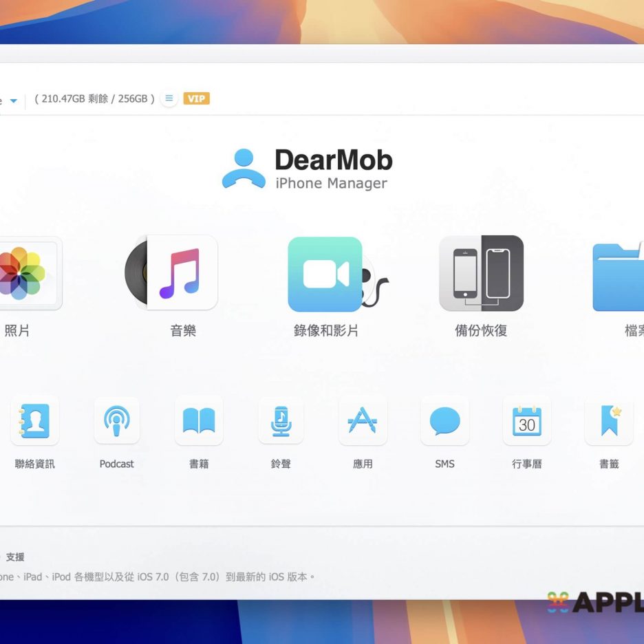Open the list menu beside storage info
Screen dimensions: 644x644
(169, 98)
